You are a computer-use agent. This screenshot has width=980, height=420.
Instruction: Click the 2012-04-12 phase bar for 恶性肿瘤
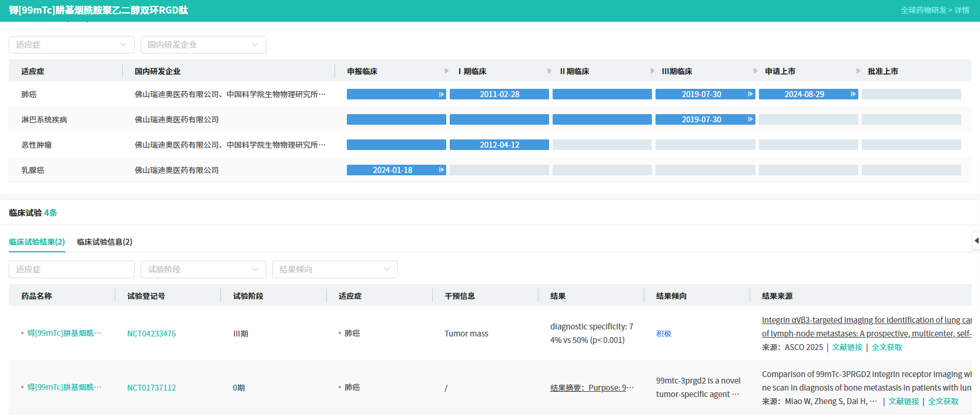499,145
